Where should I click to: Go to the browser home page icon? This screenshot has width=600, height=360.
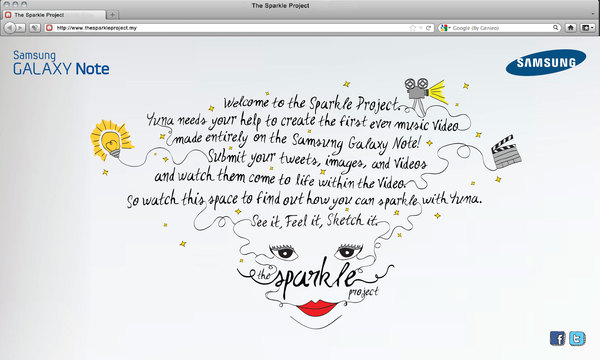pyautogui.click(x=571, y=28)
